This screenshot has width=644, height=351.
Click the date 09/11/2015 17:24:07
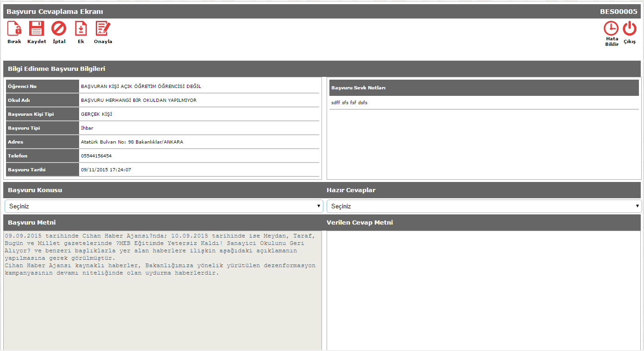click(x=106, y=170)
